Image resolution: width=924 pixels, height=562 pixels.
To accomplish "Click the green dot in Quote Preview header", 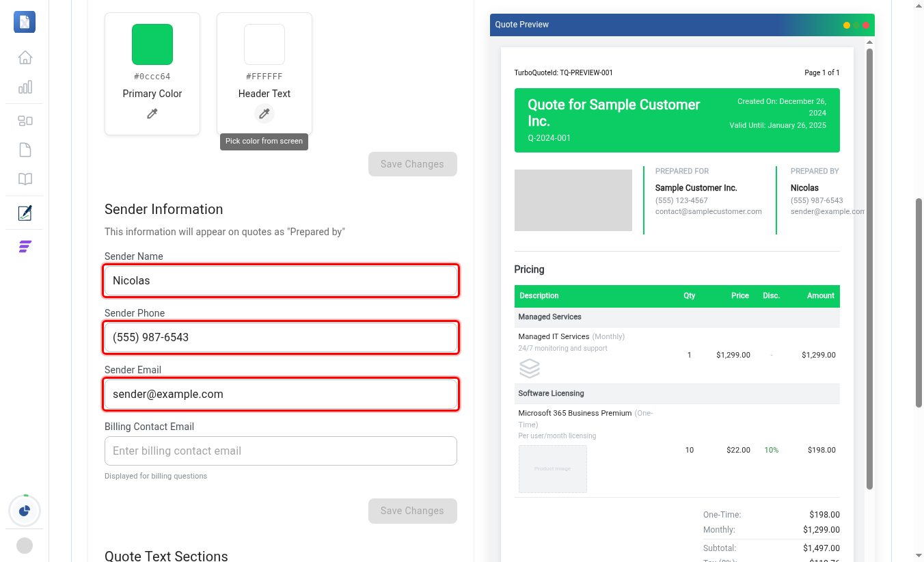I will coord(856,25).
